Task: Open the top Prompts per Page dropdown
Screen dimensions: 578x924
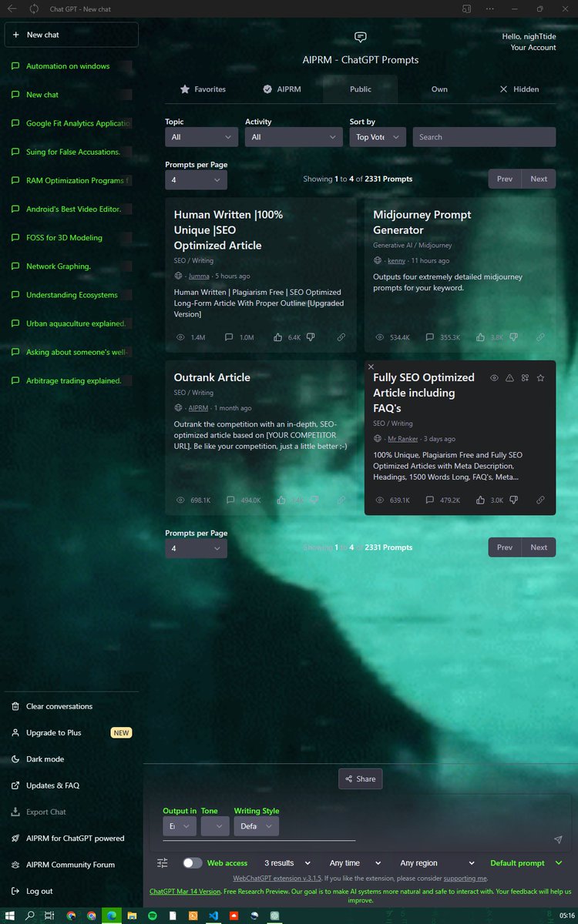Action: coord(196,179)
